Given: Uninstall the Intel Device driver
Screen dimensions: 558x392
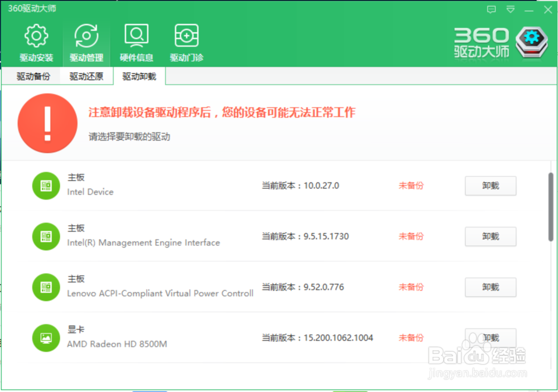Looking at the screenshot, I should coord(490,186).
